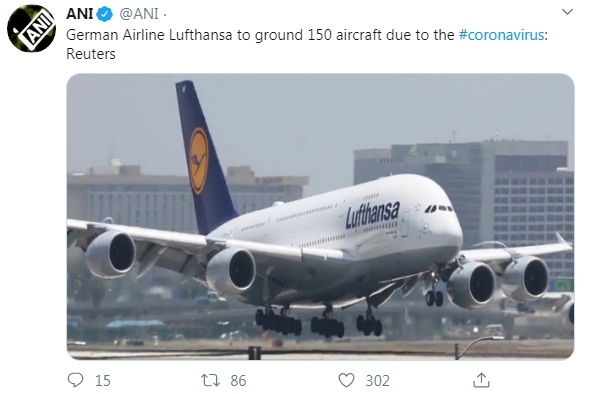Open the #coronavirus hashtag link
Viewport: 590px width, 394px height.
(501, 35)
